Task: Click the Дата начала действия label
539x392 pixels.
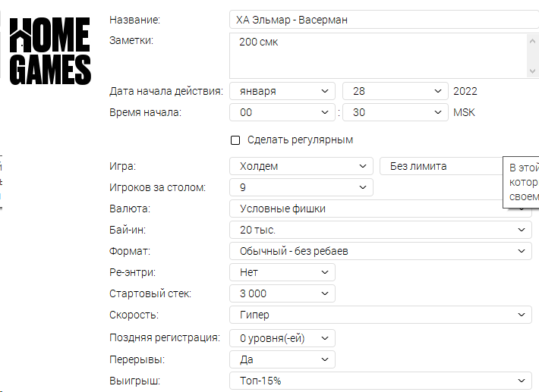Action: coord(166,91)
